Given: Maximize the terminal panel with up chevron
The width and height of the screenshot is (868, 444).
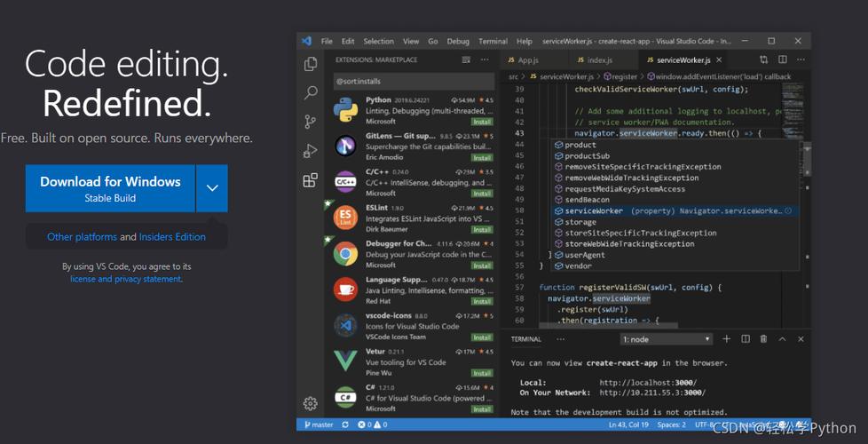Looking at the screenshot, I should (782, 339).
